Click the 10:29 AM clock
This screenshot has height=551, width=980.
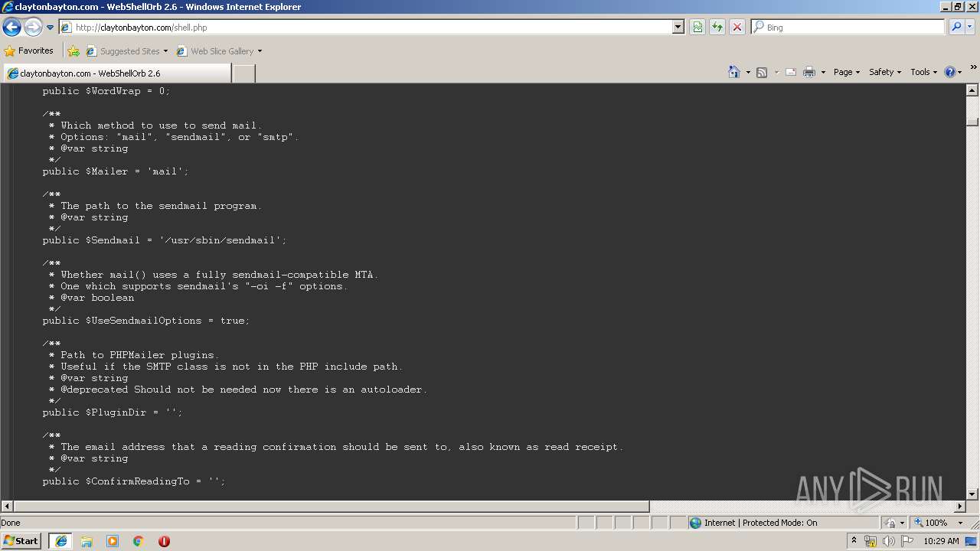(941, 541)
